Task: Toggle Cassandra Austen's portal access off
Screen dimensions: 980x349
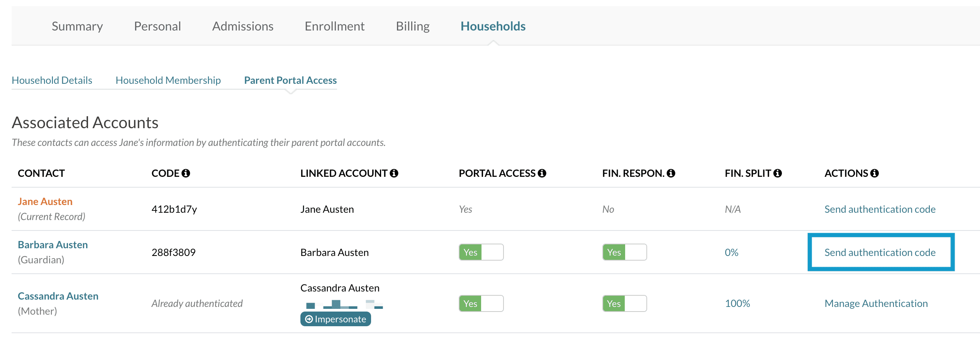Action: (481, 303)
